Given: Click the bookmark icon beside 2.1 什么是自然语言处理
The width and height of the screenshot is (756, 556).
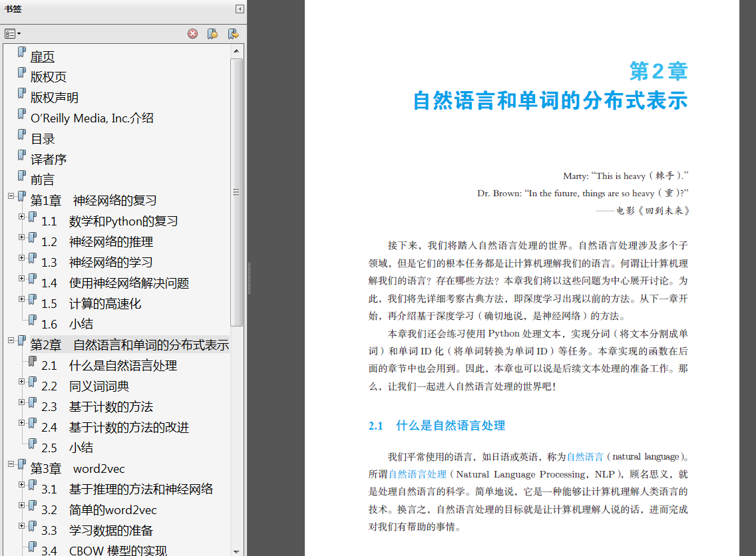Looking at the screenshot, I should pyautogui.click(x=33, y=361).
